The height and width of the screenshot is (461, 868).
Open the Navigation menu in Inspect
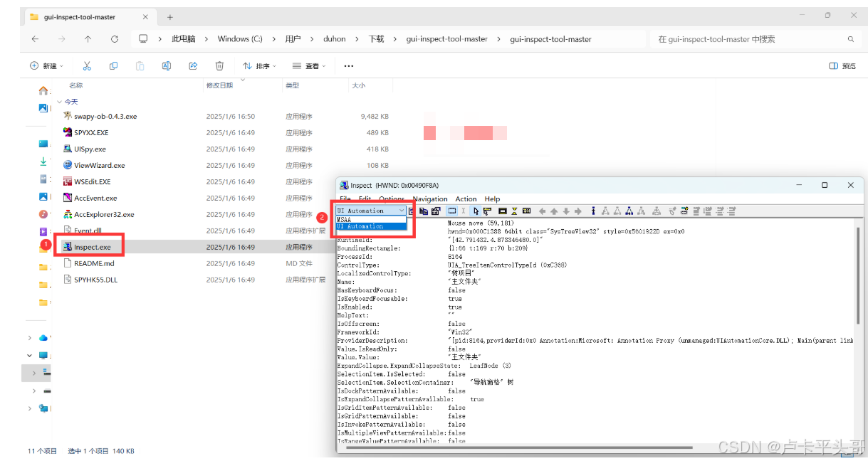(430, 199)
